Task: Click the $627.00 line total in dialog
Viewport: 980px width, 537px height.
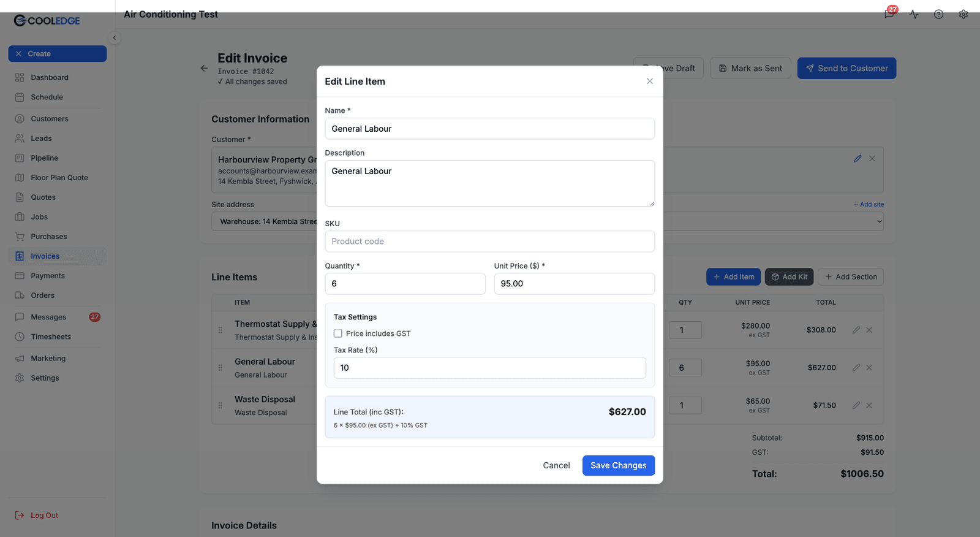Action: tap(627, 412)
